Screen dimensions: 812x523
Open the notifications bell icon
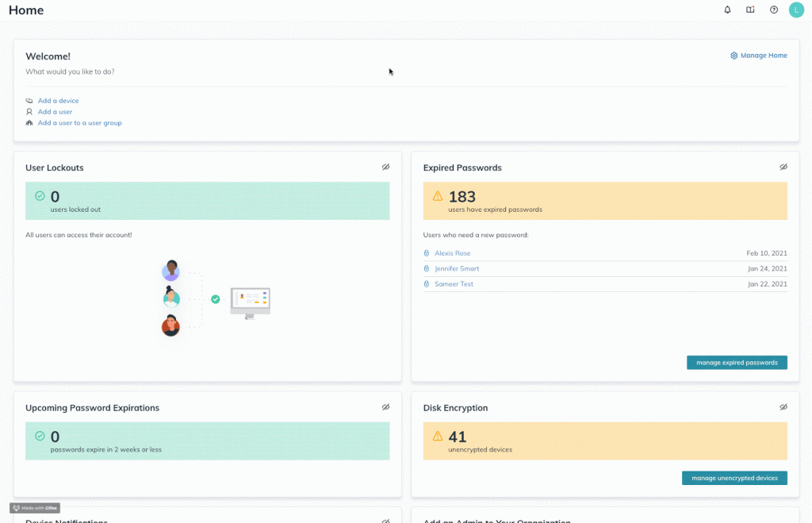point(727,10)
